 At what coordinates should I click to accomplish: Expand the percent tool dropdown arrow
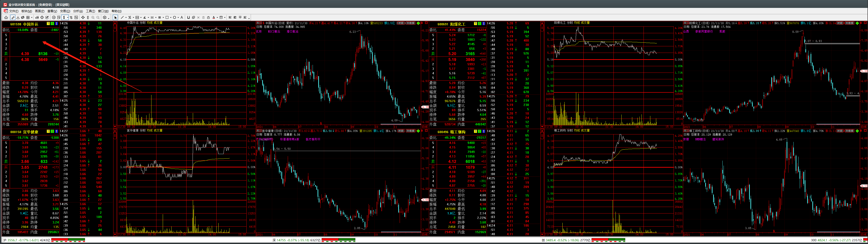tap(133, 18)
